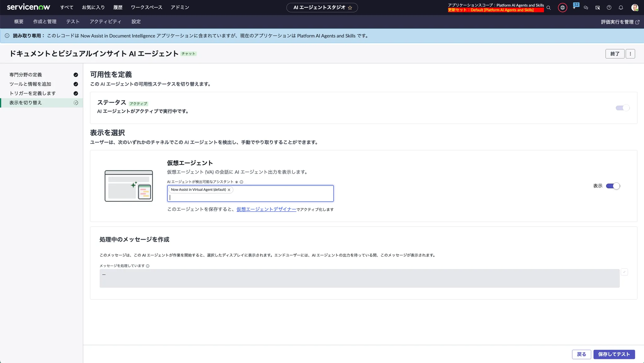Viewport: 644px width, 363px height.
Task: Open the chat conversations sidebar icon
Action: (x=586, y=8)
